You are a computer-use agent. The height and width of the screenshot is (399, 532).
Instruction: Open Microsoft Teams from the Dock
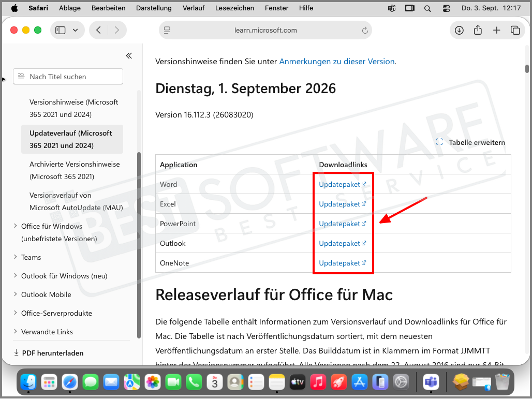click(x=431, y=382)
